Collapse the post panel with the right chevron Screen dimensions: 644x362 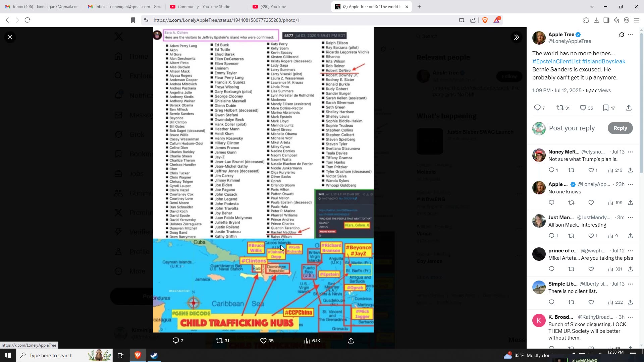[x=517, y=37]
